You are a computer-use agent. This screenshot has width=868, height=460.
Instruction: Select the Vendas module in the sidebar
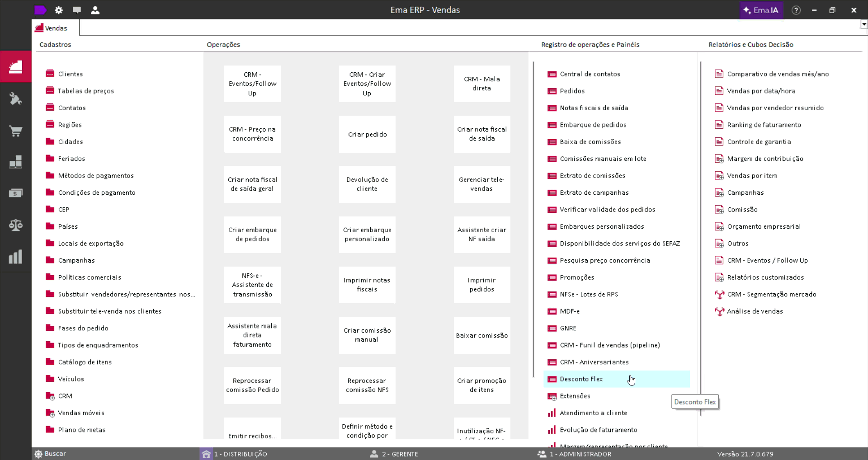coord(16,67)
